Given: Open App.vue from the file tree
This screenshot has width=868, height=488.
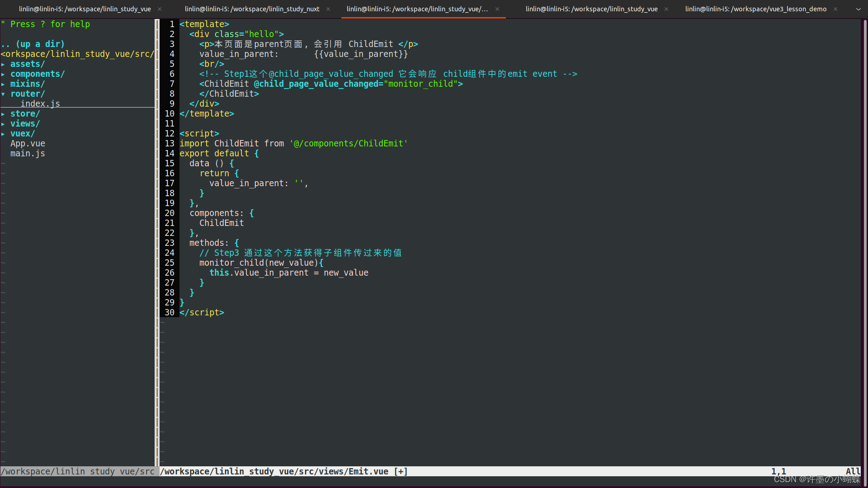Looking at the screenshot, I should [28, 144].
